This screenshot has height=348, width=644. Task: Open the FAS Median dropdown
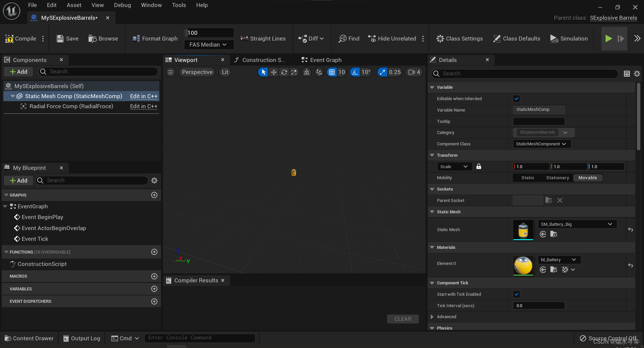tap(209, 45)
